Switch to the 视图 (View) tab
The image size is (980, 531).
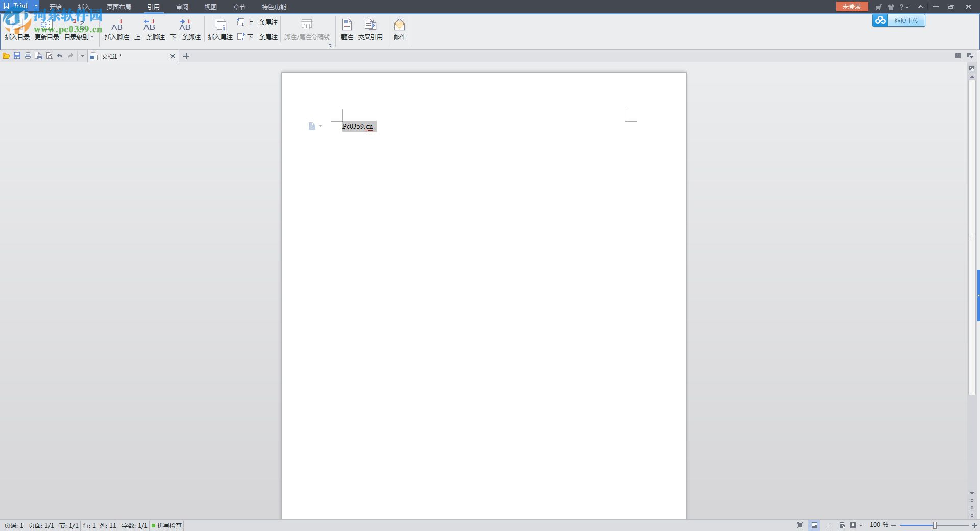click(211, 7)
